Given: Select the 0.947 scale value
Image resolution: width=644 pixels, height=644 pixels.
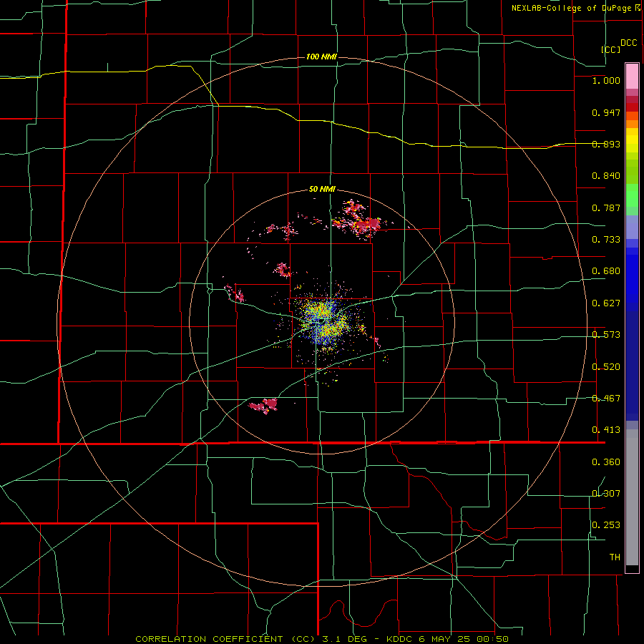Looking at the screenshot, I should tap(606, 112).
